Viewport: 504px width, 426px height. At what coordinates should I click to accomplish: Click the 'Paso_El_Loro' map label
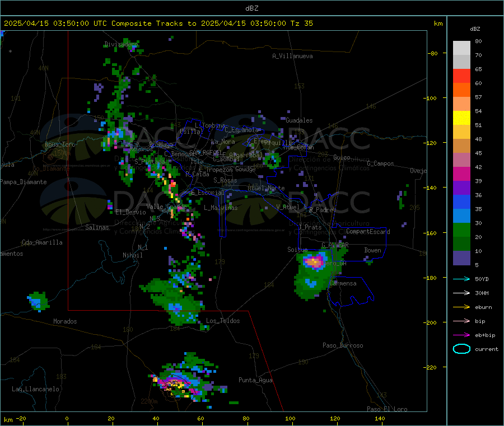(x=387, y=409)
